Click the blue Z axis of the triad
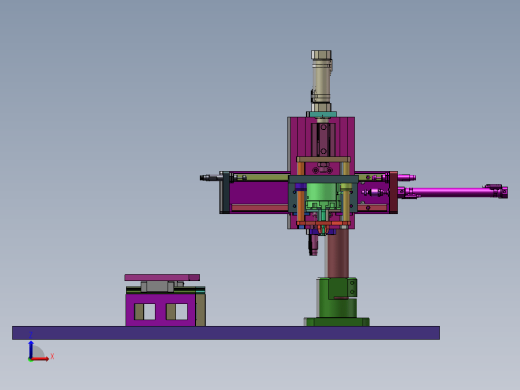Screen dimensions: 520x390 point(31,350)
